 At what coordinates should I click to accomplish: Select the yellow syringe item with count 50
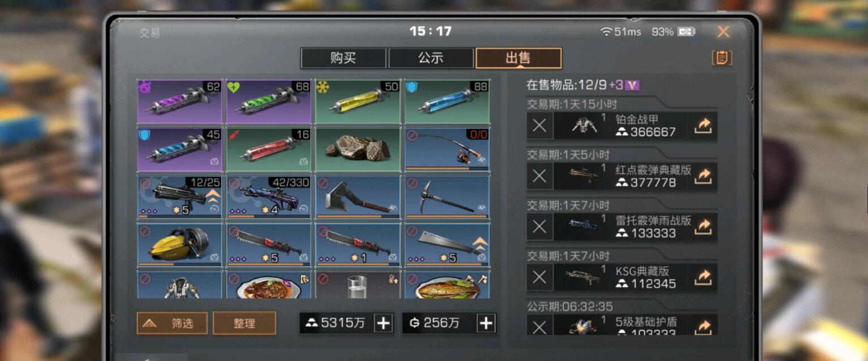(x=357, y=102)
